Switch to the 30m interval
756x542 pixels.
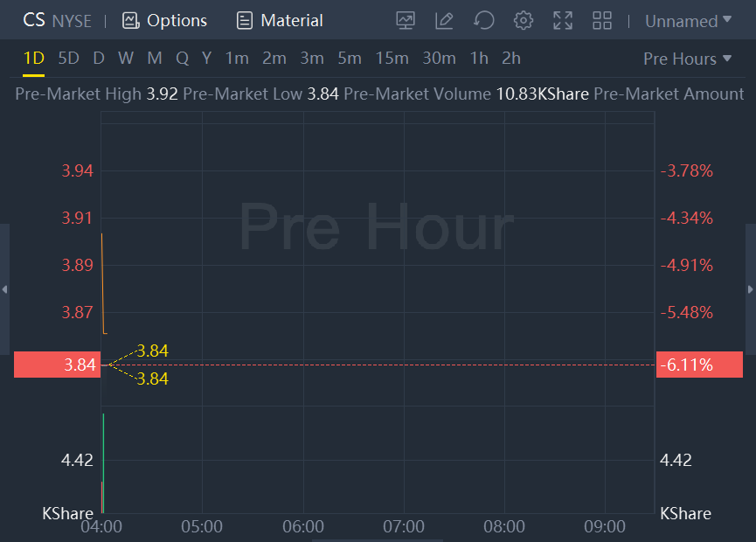pyautogui.click(x=439, y=59)
